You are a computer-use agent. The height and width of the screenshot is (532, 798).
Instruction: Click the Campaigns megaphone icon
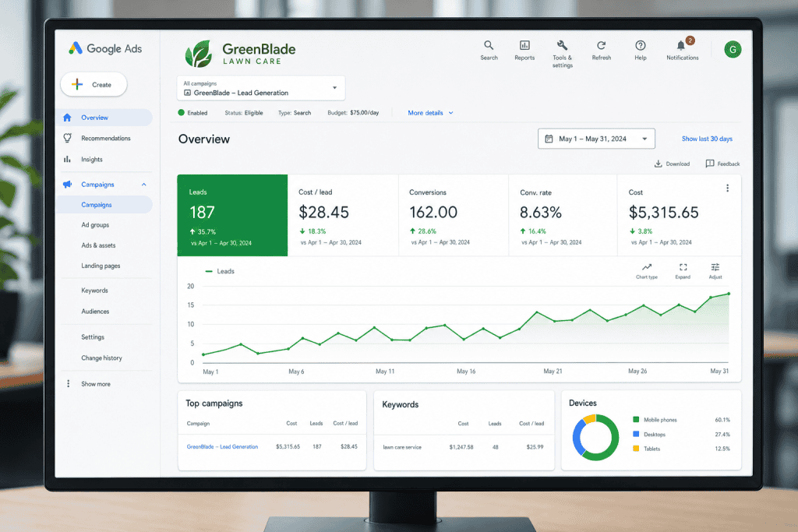tap(67, 184)
